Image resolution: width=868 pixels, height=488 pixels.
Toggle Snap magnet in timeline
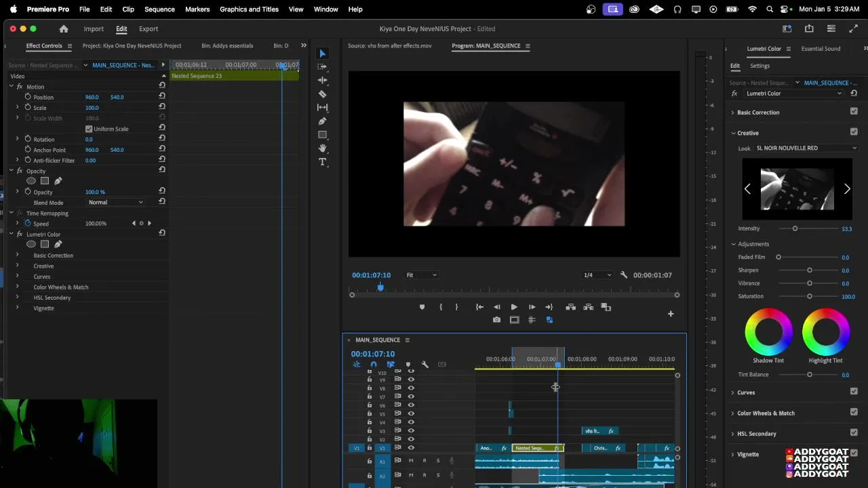pyautogui.click(x=373, y=365)
